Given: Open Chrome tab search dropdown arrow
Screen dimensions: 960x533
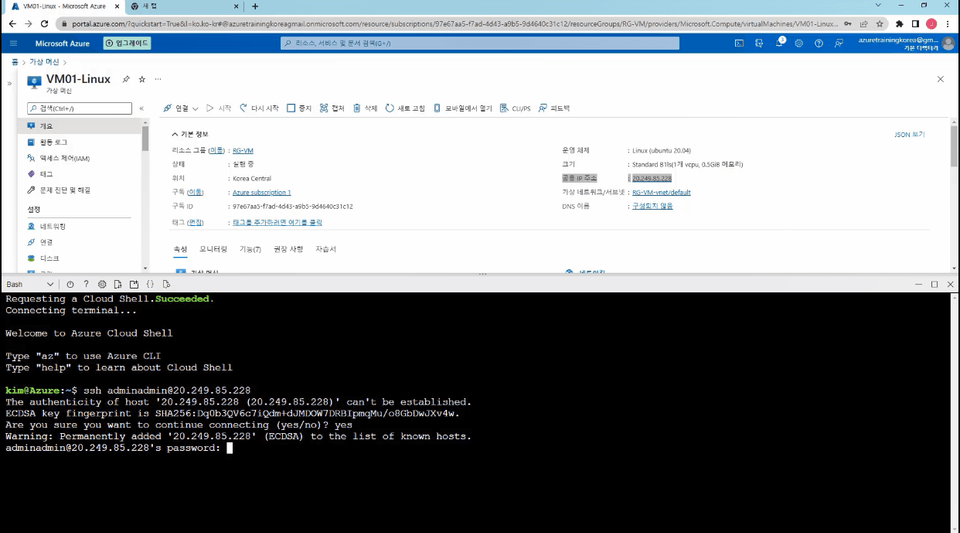Looking at the screenshot, I should pos(878,6).
